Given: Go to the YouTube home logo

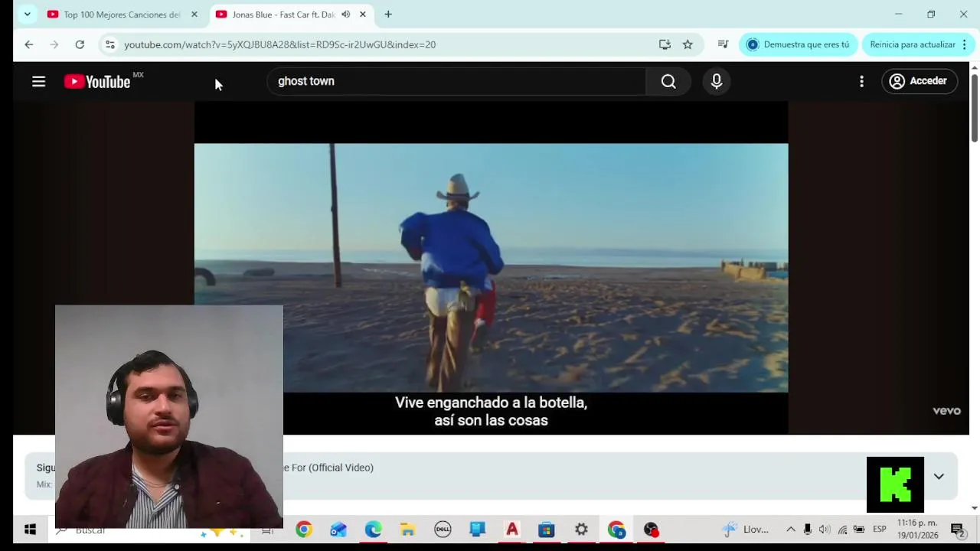Looking at the screenshot, I should tap(97, 81).
